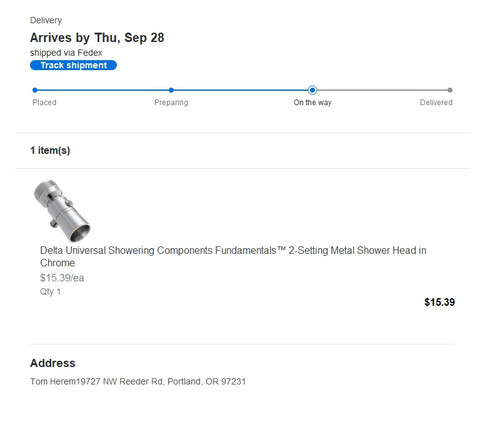
Task: Click the Preparing step label
Action: point(171,102)
